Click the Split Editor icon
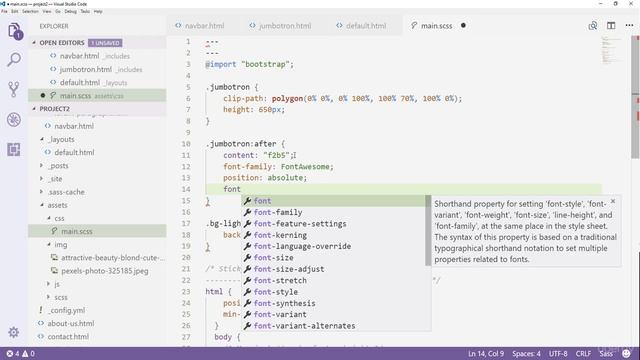This screenshot has height=360, width=640. click(x=611, y=26)
